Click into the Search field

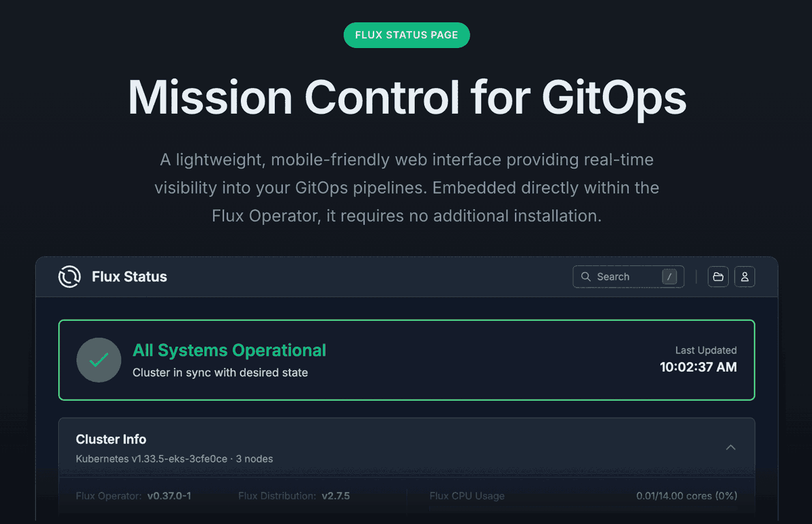(x=629, y=277)
